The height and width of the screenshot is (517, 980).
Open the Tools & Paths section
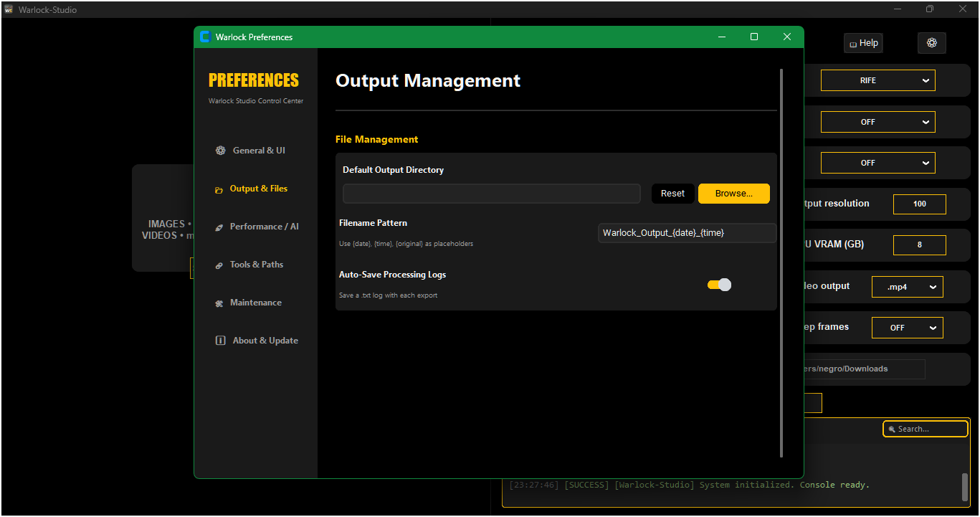249,265
